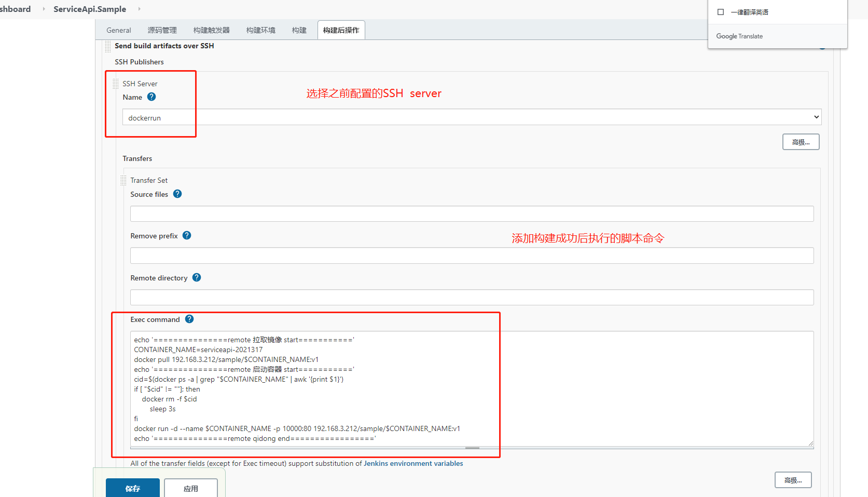Grab the SSH Server drag handle
868x497 pixels.
pos(116,84)
